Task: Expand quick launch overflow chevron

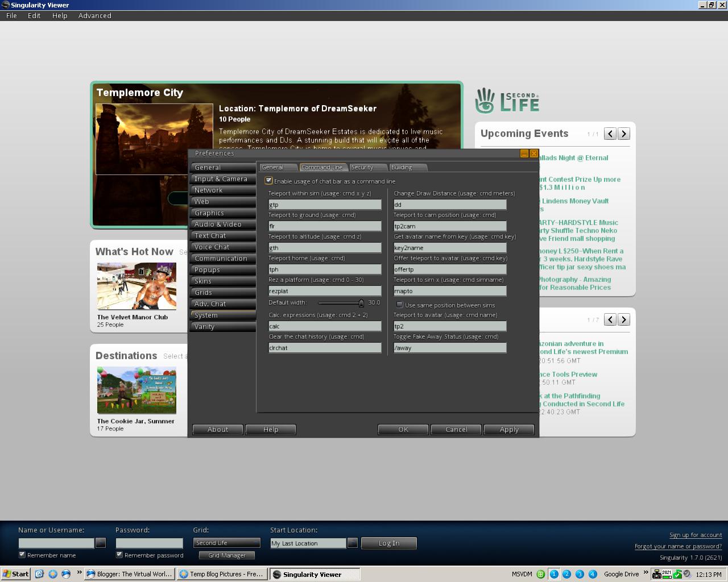Action: point(79,572)
